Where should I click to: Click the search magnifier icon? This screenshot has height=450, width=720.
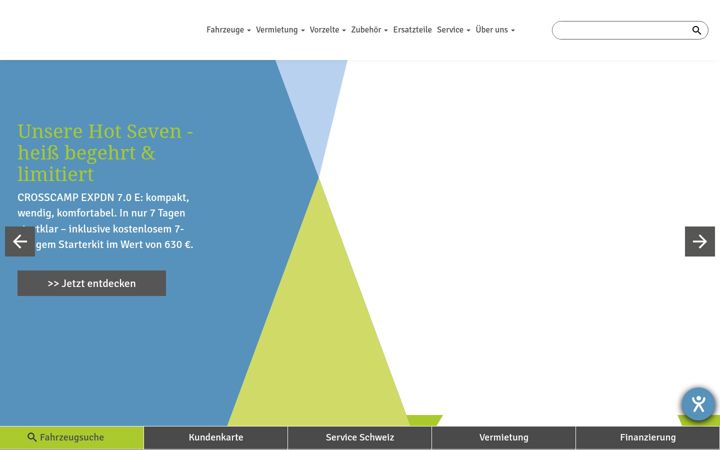[696, 30]
